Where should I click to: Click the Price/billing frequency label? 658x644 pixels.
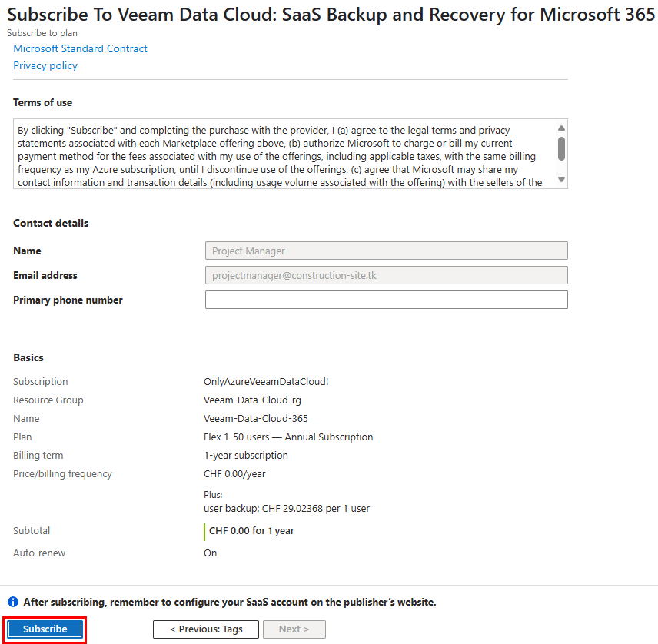pyautogui.click(x=62, y=473)
